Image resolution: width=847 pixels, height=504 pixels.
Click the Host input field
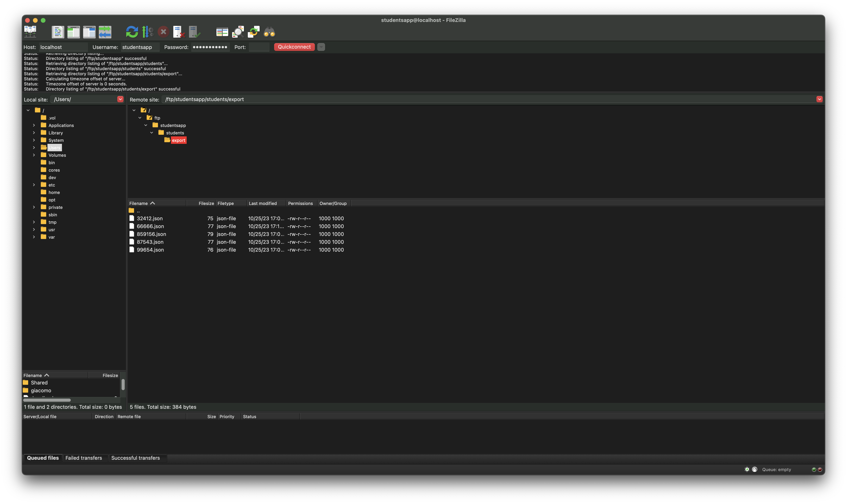pyautogui.click(x=63, y=47)
